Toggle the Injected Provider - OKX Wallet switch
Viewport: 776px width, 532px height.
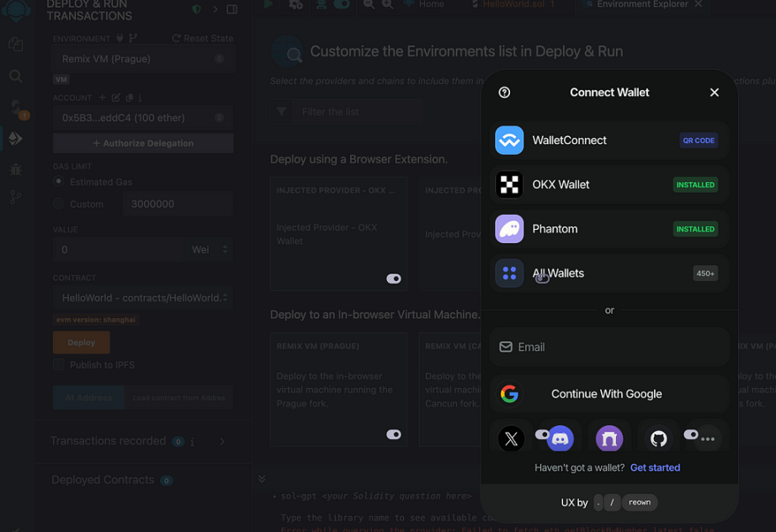(x=394, y=279)
